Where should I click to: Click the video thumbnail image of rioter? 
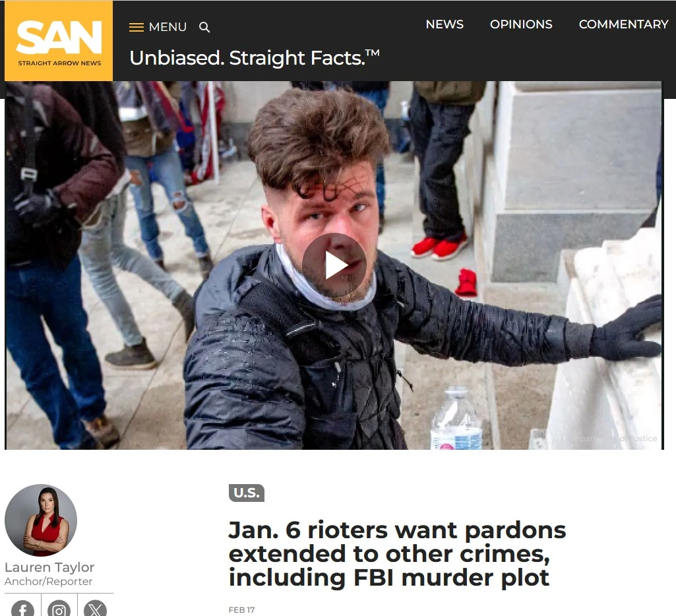(334, 265)
